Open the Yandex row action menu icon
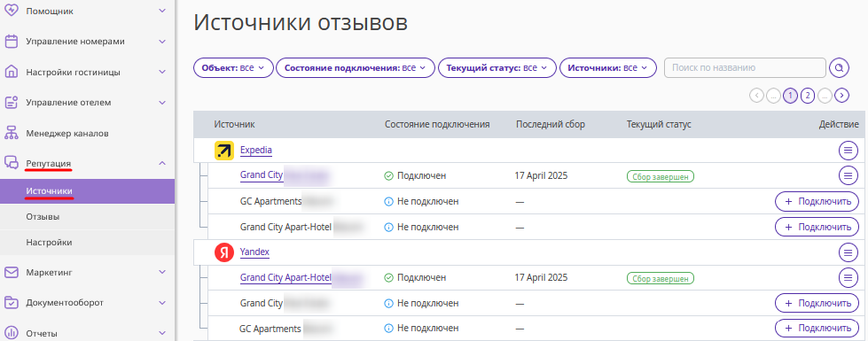 pos(848,252)
